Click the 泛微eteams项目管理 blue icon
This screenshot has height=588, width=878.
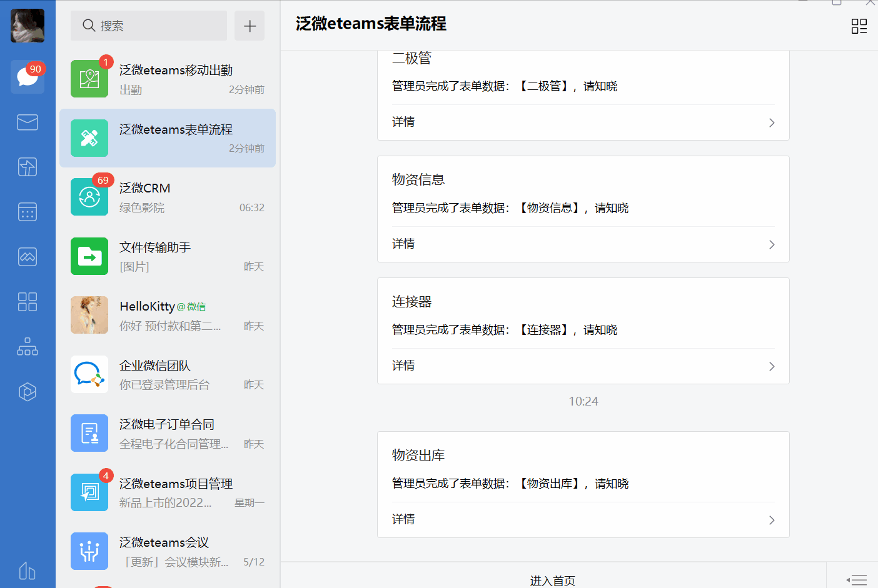point(89,492)
